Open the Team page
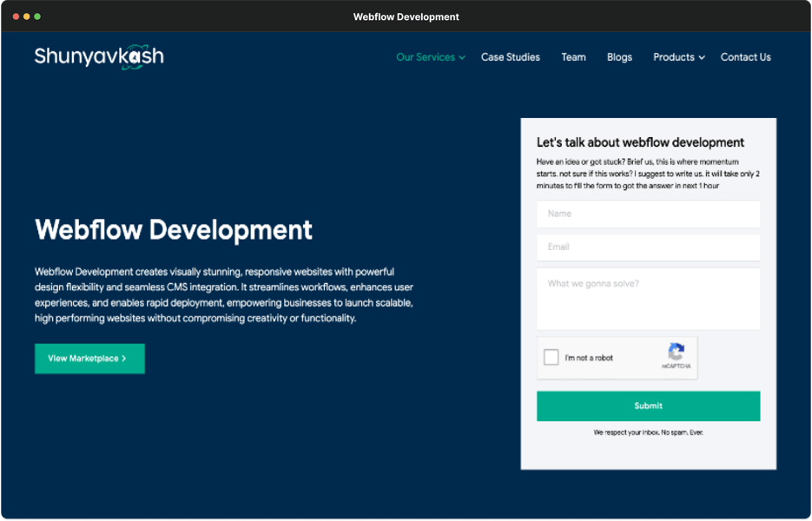812x521 pixels. coord(573,57)
